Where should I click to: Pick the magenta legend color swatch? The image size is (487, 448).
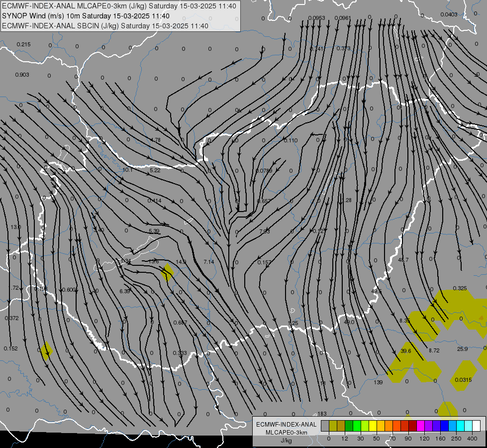420,426
